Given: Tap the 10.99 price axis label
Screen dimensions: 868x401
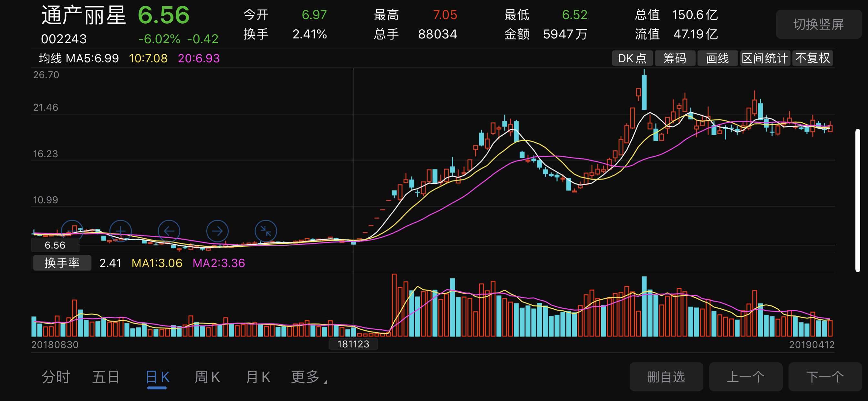Looking at the screenshot, I should 46,200.
